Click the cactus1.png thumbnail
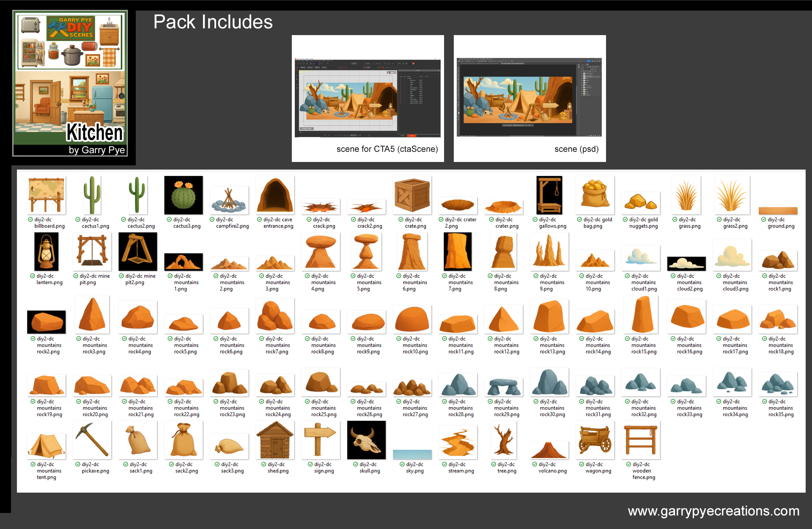812x529 pixels. click(x=92, y=195)
